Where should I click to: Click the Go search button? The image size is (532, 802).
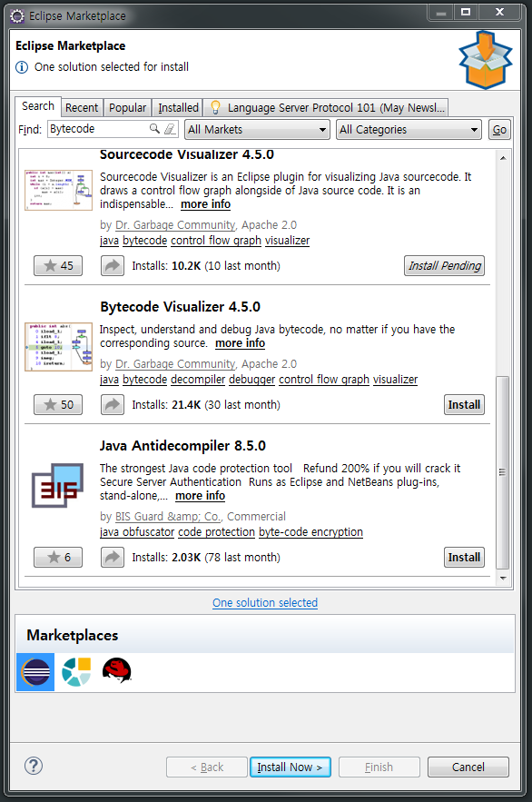[499, 129]
